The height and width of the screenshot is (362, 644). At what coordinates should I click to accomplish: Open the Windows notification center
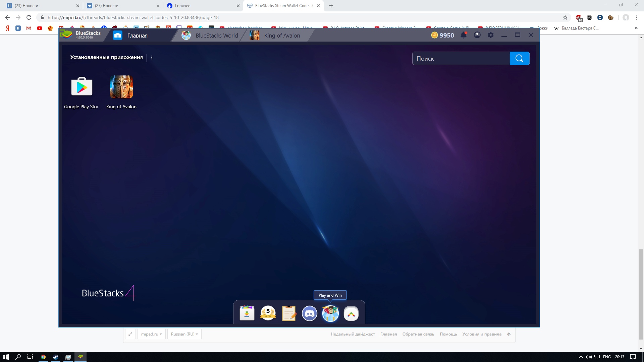pyautogui.click(x=633, y=357)
